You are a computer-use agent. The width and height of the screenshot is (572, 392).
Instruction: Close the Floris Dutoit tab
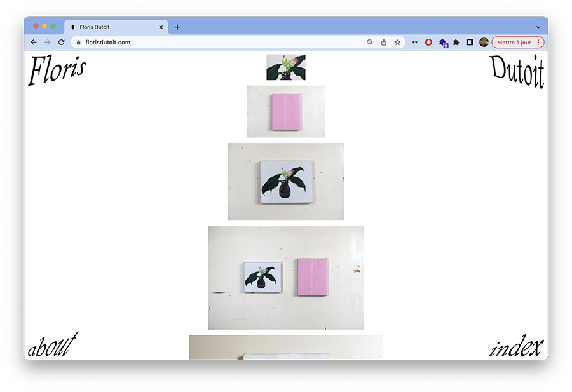pyautogui.click(x=161, y=27)
